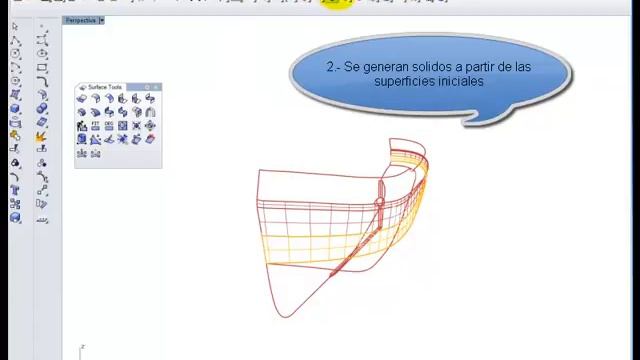Click the Rebuild surface tool

pyautogui.click(x=82, y=126)
